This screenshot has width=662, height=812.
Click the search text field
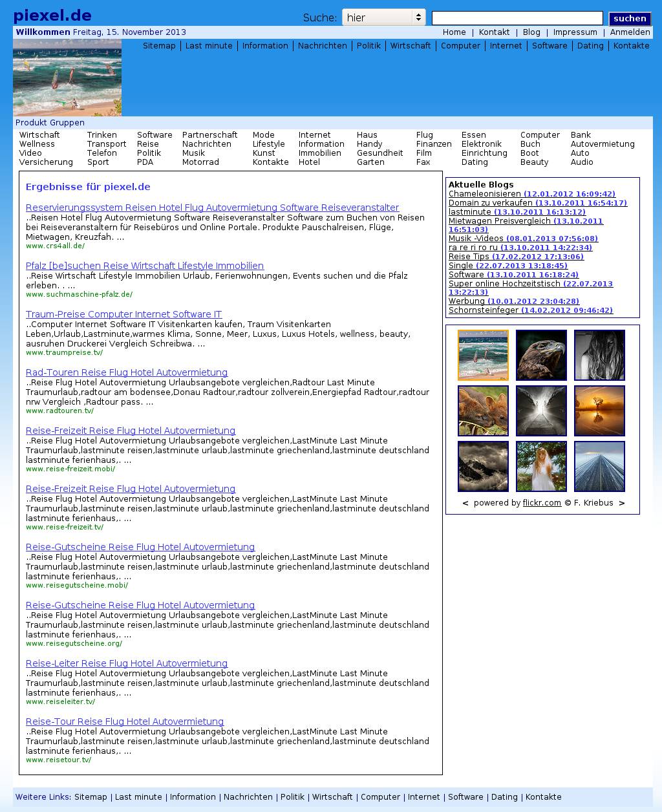[x=517, y=18]
